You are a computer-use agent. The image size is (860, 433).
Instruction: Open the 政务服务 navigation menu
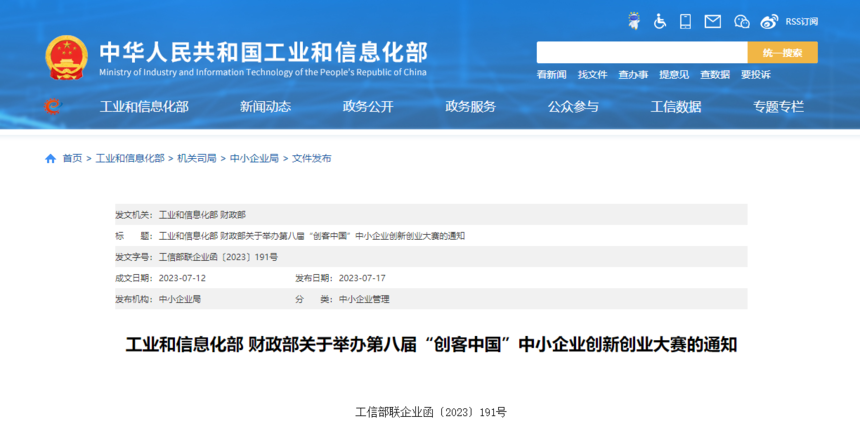pyautogui.click(x=470, y=107)
